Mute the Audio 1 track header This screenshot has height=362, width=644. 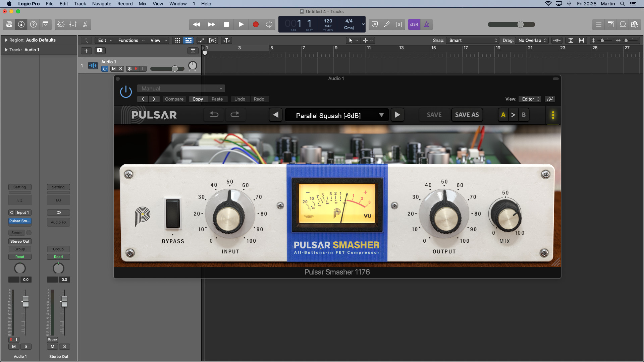(114, 69)
